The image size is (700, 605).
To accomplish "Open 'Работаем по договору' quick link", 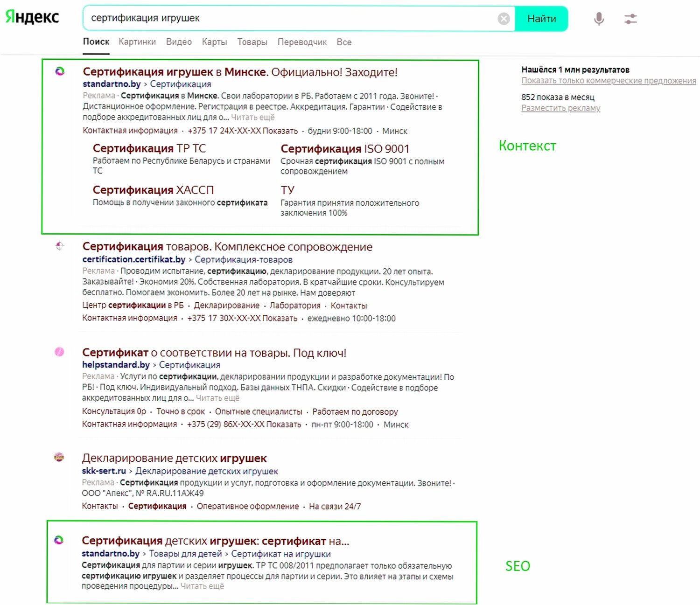I will 355,411.
